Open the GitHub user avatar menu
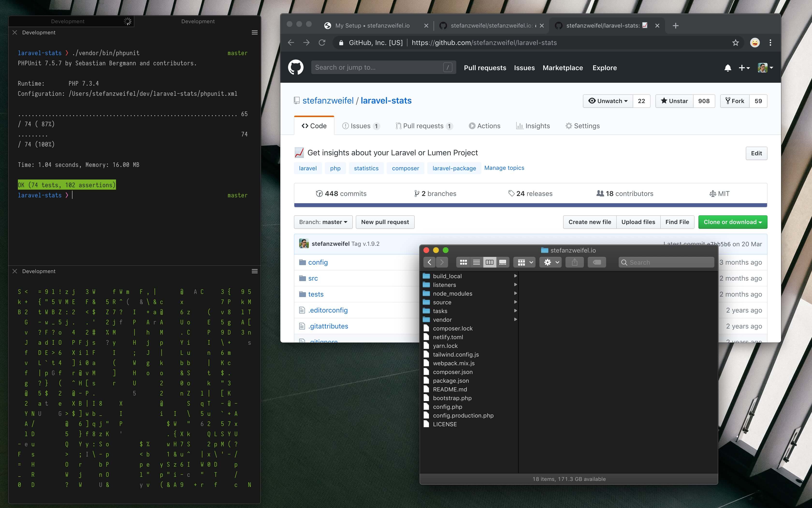Viewport: 812px width, 508px height. (x=765, y=68)
